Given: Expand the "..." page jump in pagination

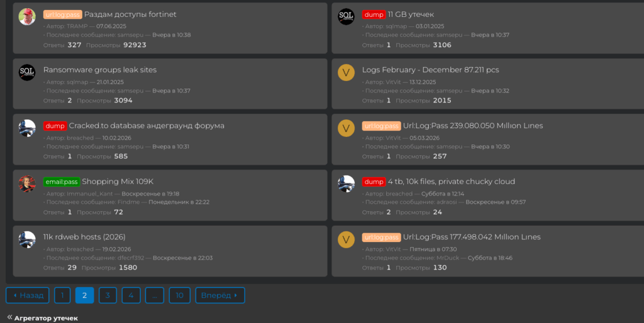Looking at the screenshot, I should point(155,295).
